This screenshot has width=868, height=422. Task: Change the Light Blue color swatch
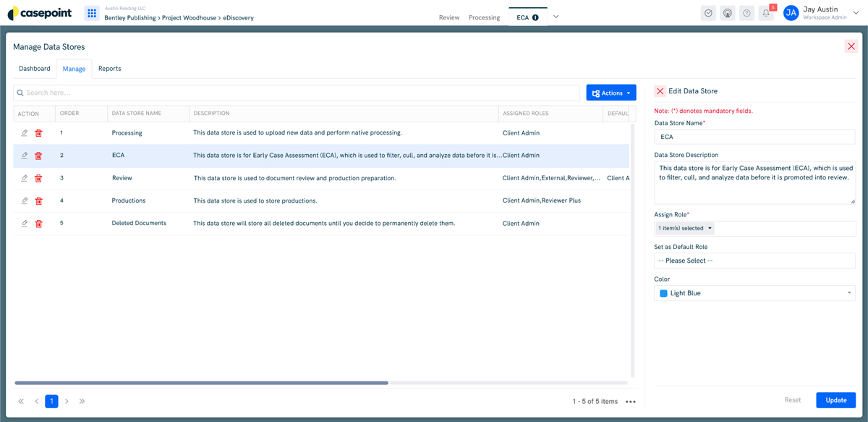754,292
